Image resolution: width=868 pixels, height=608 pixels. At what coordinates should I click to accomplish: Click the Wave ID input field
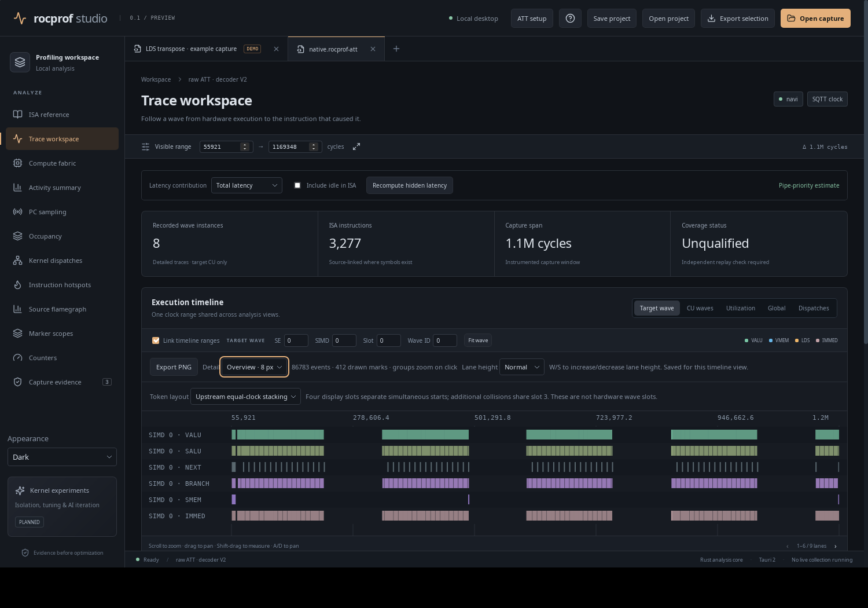tap(444, 340)
